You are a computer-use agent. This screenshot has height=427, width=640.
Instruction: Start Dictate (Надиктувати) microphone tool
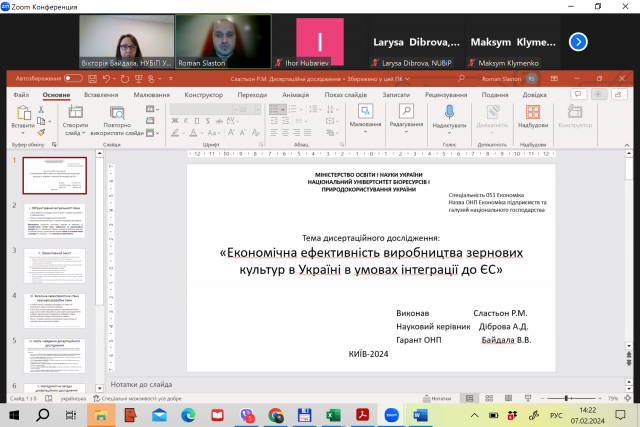click(x=449, y=111)
